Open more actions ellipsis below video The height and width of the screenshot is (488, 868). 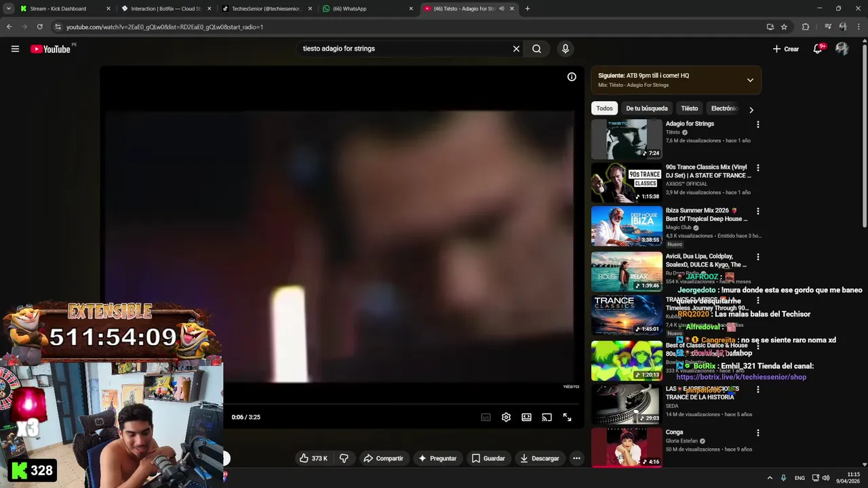point(576,458)
